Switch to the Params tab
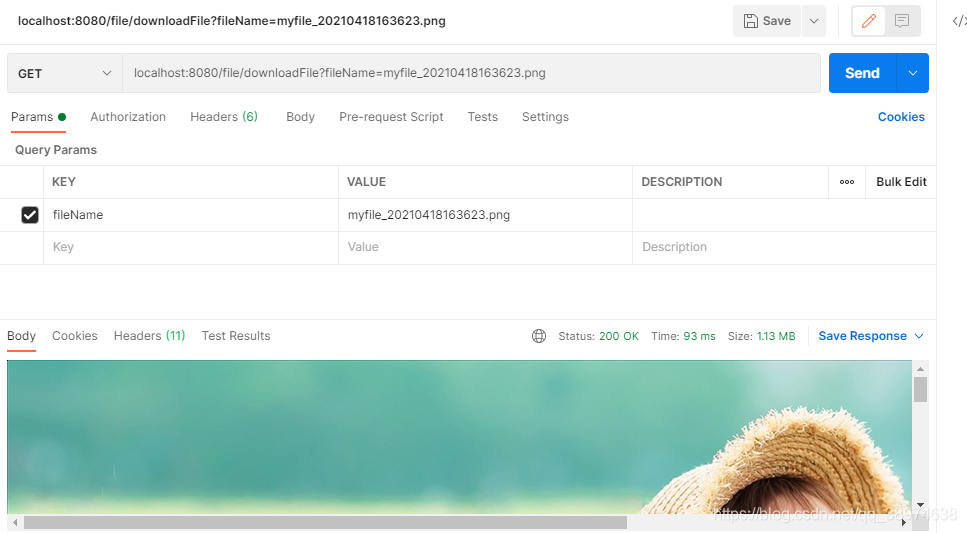This screenshot has height=533, width=967. click(x=38, y=117)
